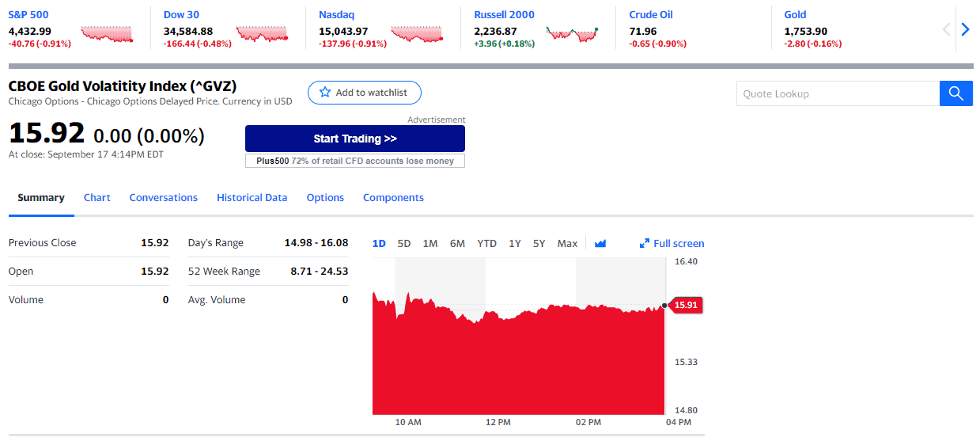Open the Options tab

pos(325,198)
